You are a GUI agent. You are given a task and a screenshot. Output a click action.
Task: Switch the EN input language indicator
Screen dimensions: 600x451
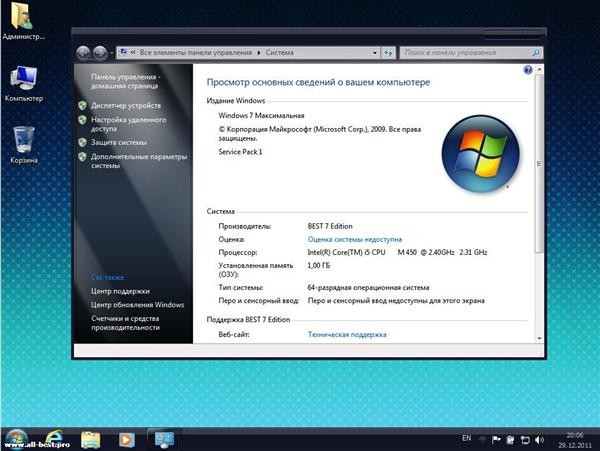pyautogui.click(x=466, y=438)
